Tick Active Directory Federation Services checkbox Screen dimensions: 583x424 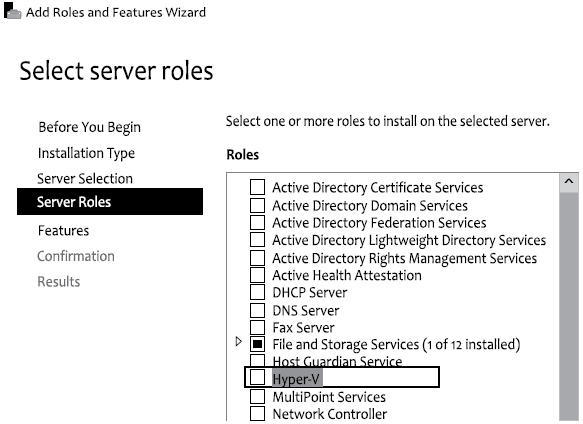tap(257, 222)
